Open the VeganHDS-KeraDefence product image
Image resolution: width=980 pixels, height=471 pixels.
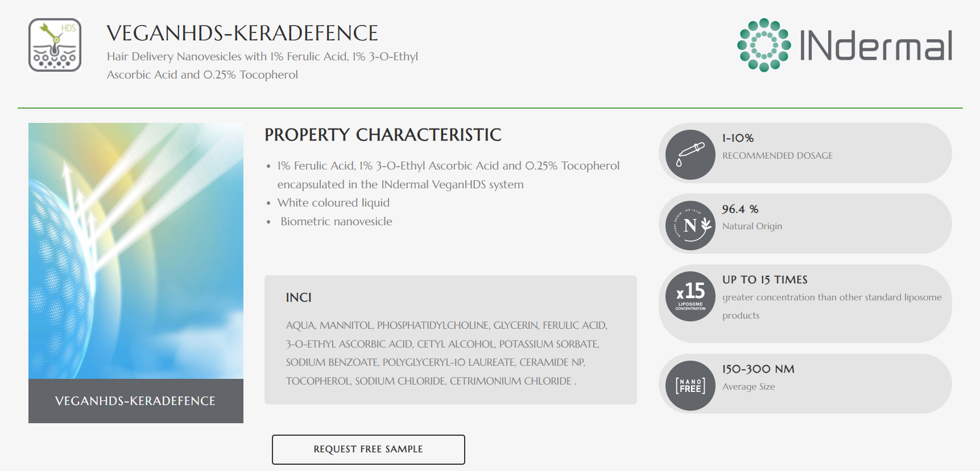coord(136,251)
